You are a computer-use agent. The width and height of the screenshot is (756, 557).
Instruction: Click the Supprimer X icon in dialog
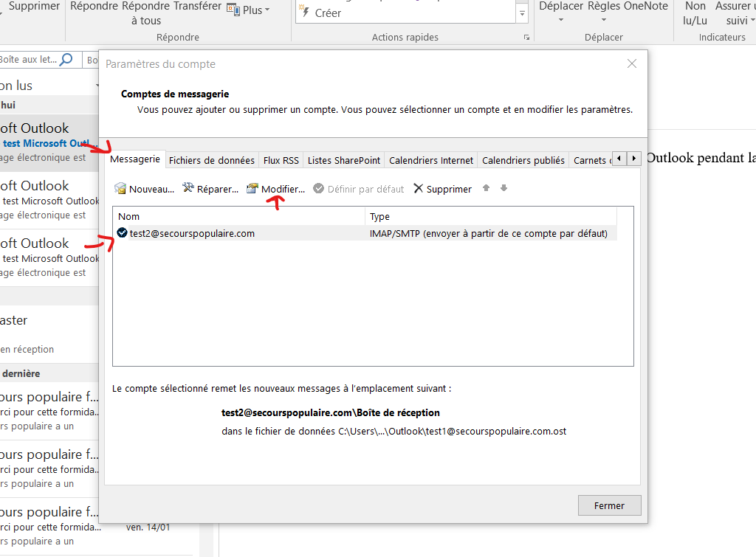[419, 189]
